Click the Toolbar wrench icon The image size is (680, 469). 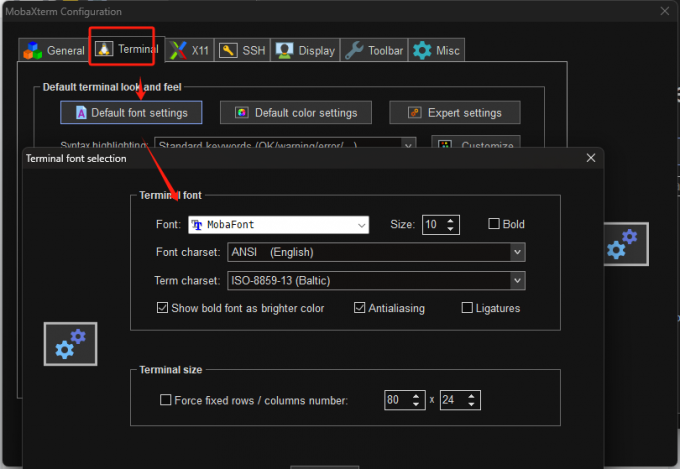coord(354,50)
